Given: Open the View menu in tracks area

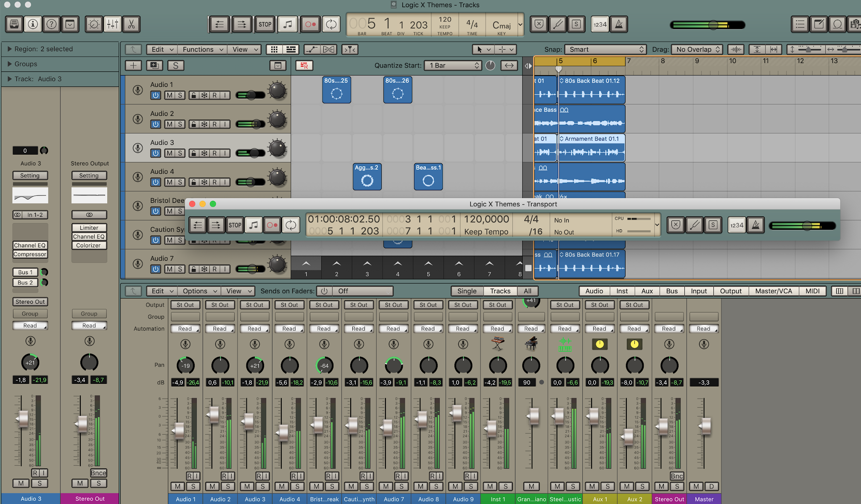Looking at the screenshot, I should pyautogui.click(x=244, y=50).
